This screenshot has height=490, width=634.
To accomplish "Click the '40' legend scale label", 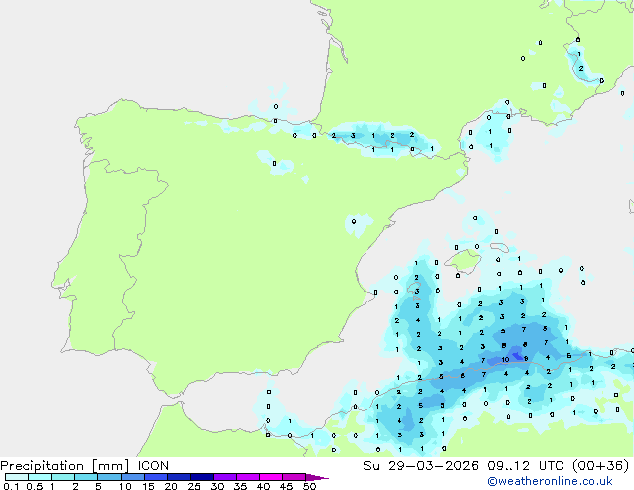I will point(263,486).
